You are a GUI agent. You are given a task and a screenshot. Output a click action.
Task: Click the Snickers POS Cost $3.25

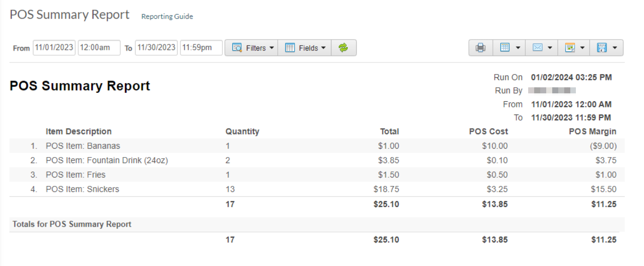pyautogui.click(x=497, y=189)
